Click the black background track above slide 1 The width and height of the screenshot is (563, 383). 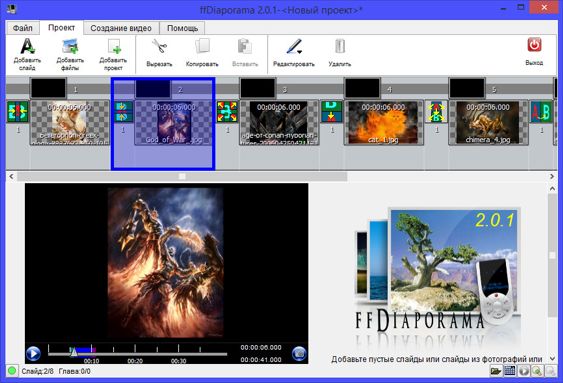[48, 88]
